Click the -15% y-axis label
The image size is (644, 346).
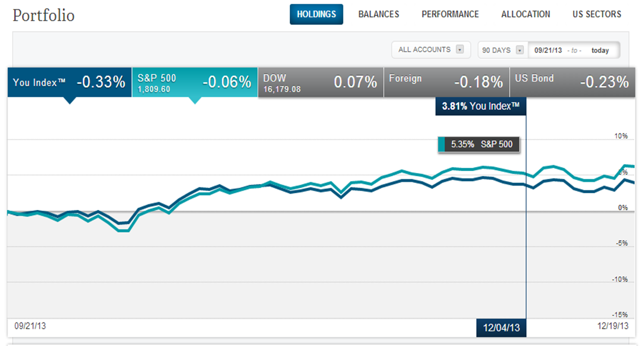(x=619, y=315)
